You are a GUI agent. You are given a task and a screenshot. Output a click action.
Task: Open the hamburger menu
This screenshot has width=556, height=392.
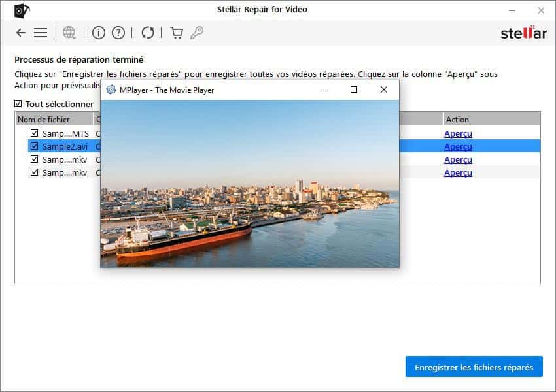point(41,32)
